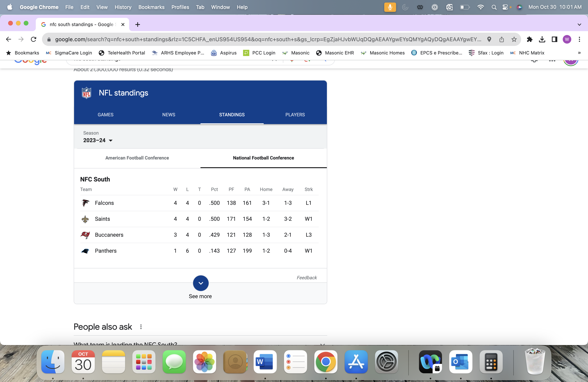Image resolution: width=588 pixels, height=382 pixels.
Task: Open the Bookmarks menu in menu bar
Action: coord(151,7)
